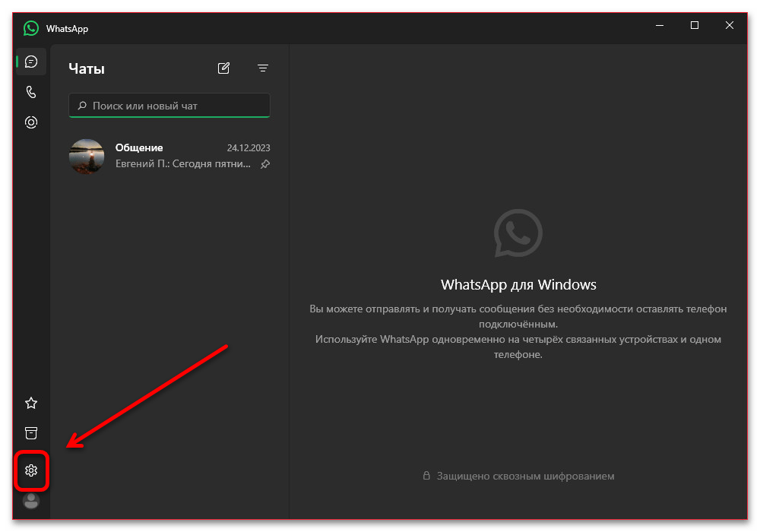This screenshot has width=760, height=532.
Task: Open Settings gear icon
Action: (x=31, y=470)
